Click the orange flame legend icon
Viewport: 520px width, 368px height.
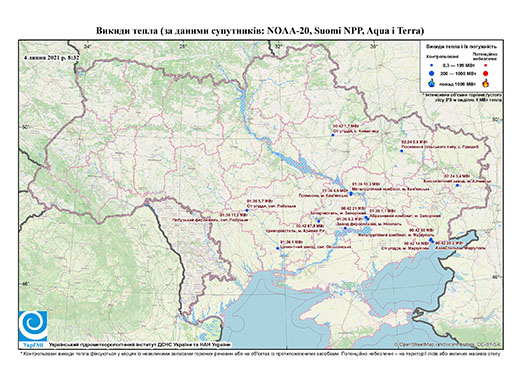tap(486, 83)
